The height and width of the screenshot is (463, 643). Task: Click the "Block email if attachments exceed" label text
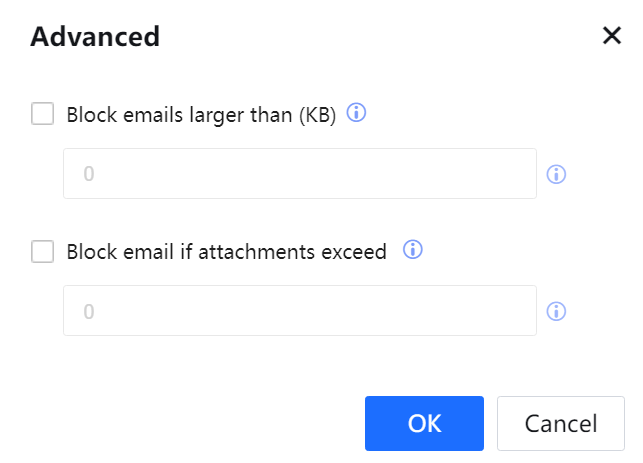point(226,252)
